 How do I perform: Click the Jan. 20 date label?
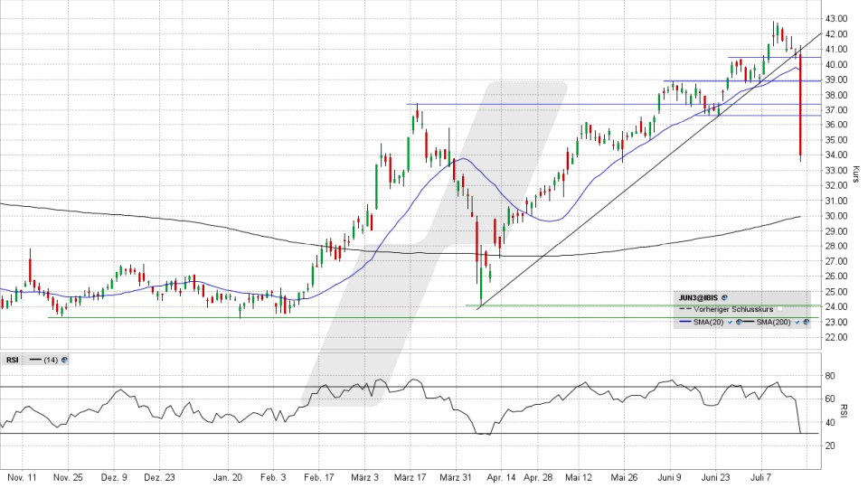coord(228,477)
